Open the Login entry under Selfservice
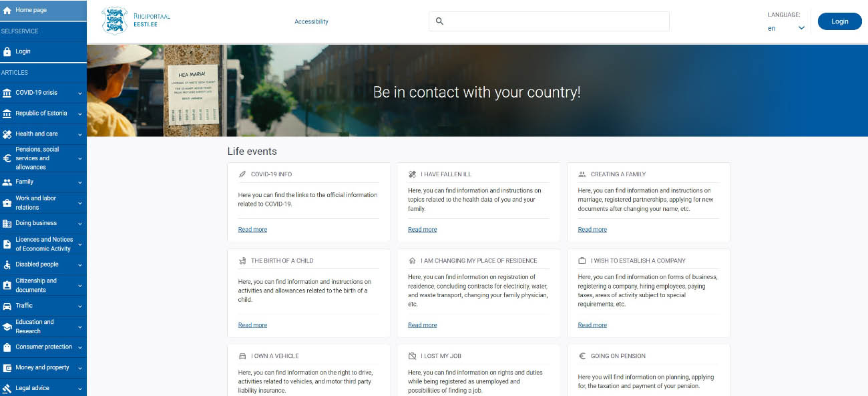The image size is (868, 396). click(43, 51)
